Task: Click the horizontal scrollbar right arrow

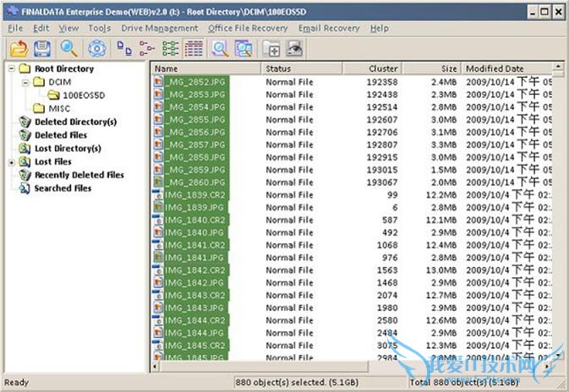Action: (547, 367)
